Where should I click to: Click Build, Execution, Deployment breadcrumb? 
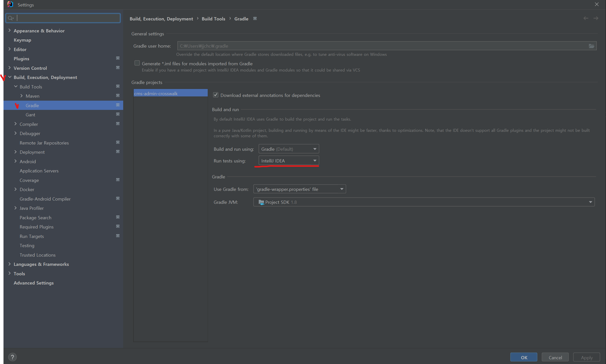coord(161,19)
